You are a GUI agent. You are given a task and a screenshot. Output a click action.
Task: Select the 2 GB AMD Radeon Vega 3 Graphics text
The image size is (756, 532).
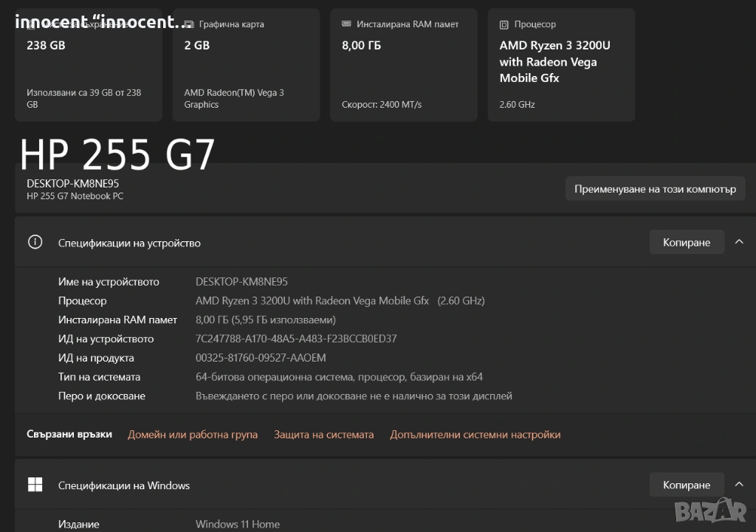point(233,99)
